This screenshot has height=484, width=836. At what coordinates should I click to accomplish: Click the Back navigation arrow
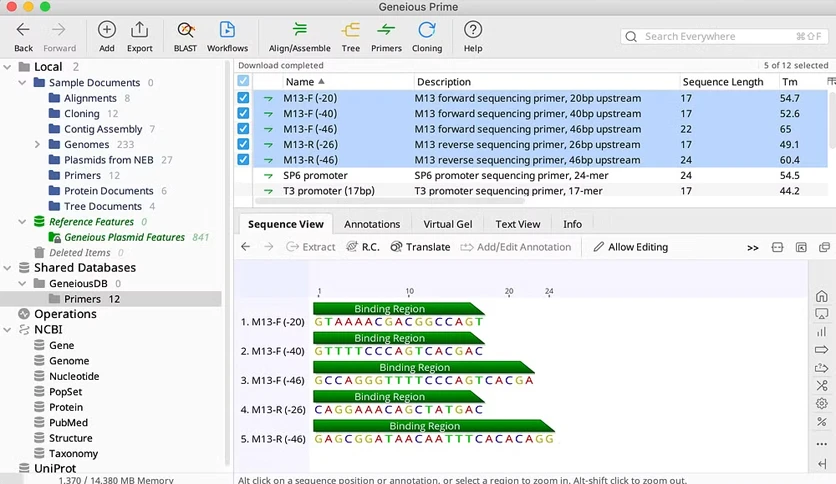pos(23,30)
